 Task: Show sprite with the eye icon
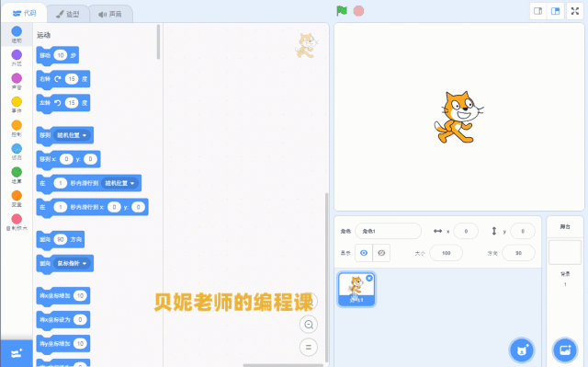tap(364, 253)
